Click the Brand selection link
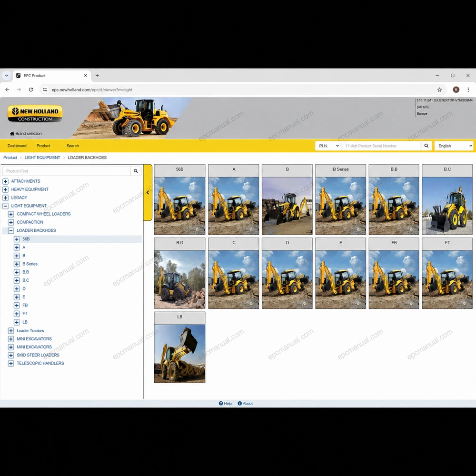This screenshot has height=476, width=476. pyautogui.click(x=29, y=134)
